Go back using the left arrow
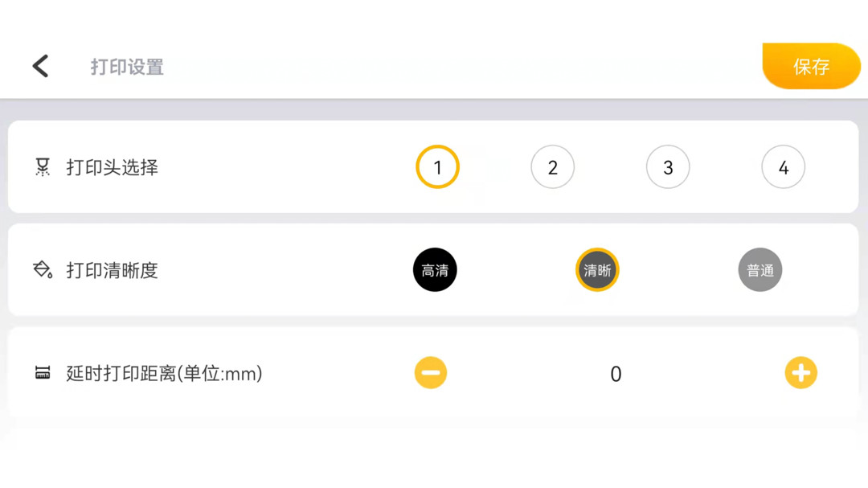 40,66
